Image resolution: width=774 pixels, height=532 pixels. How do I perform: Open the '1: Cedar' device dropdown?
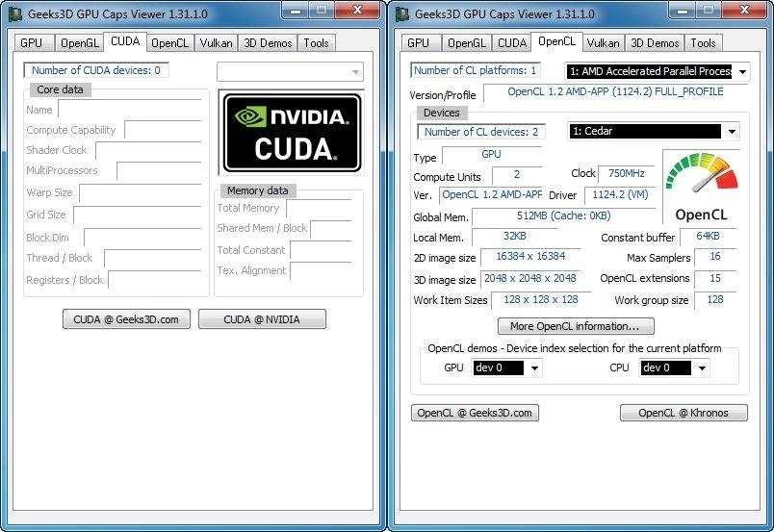654,131
